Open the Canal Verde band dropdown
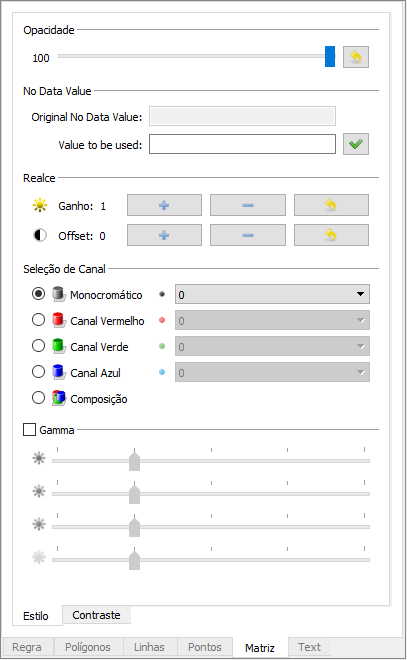The width and height of the screenshot is (407, 660). click(x=272, y=346)
